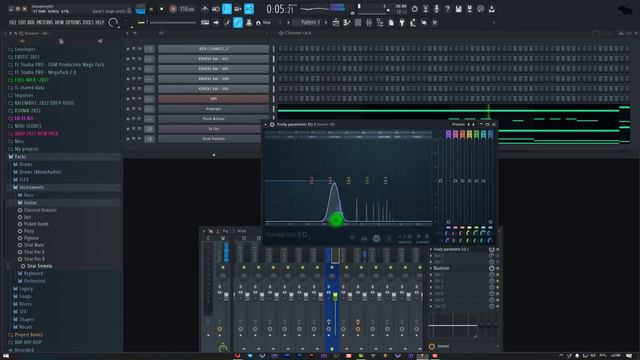Open the EDIT menu

point(22,22)
